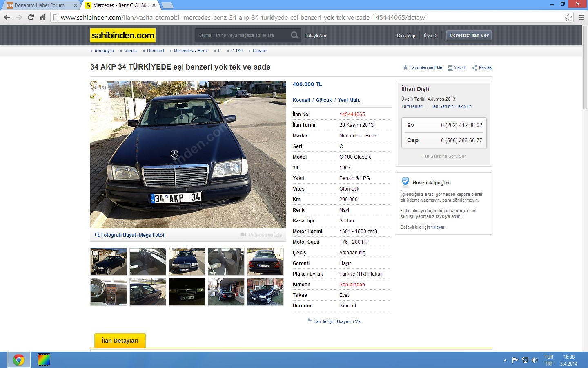Open Tüm İlanları of the seller
588x368 pixels.
click(x=412, y=106)
